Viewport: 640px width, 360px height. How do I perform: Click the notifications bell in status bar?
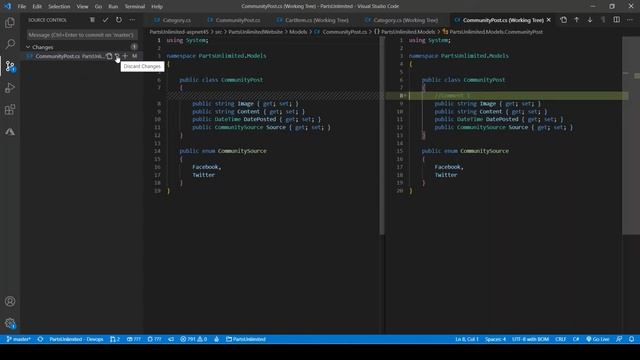[631, 339]
